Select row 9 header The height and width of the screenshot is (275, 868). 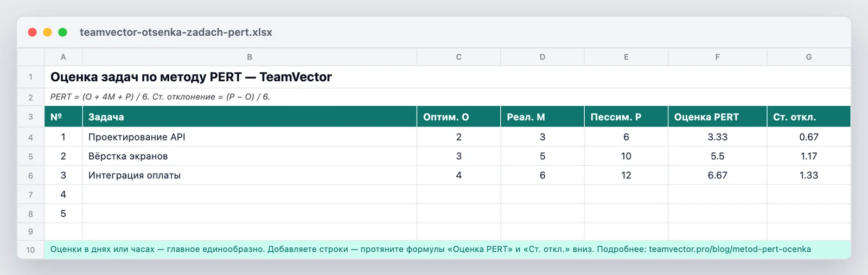point(31,232)
